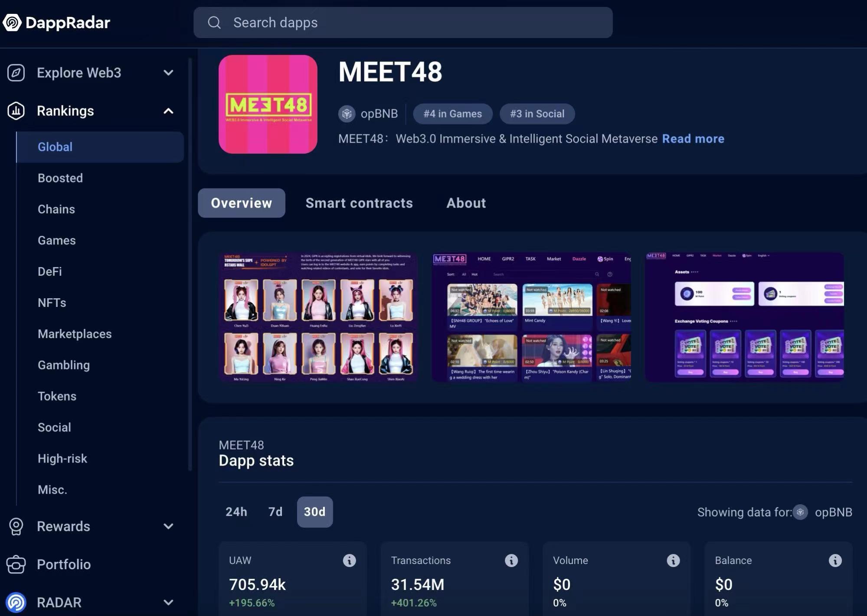The width and height of the screenshot is (867, 616).
Task: Select the 7d time period toggle
Action: coord(275,512)
